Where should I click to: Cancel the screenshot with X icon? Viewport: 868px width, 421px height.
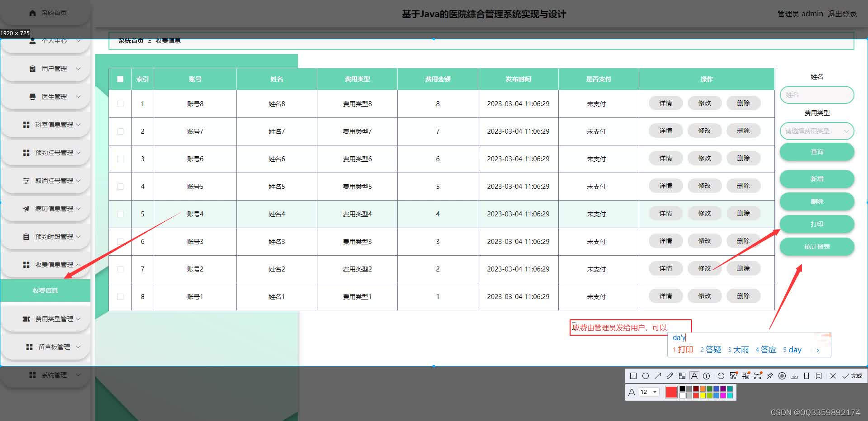[833, 376]
